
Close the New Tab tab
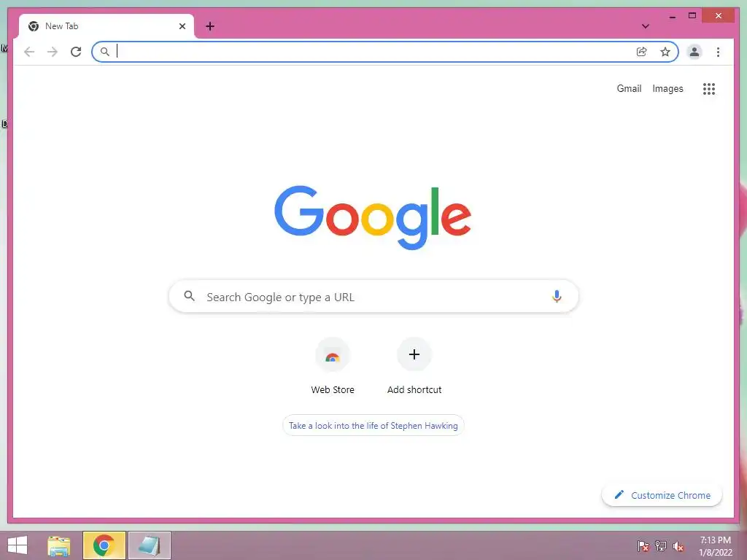[x=182, y=26]
